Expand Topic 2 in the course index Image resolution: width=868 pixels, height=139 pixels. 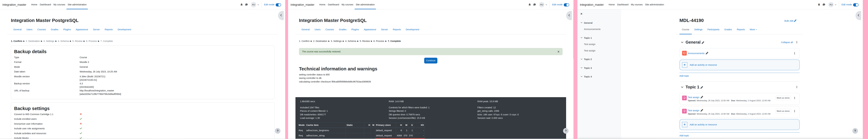[x=582, y=59]
